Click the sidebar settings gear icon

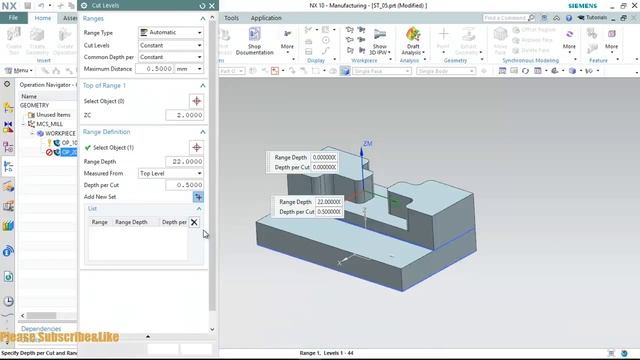(x=7, y=84)
